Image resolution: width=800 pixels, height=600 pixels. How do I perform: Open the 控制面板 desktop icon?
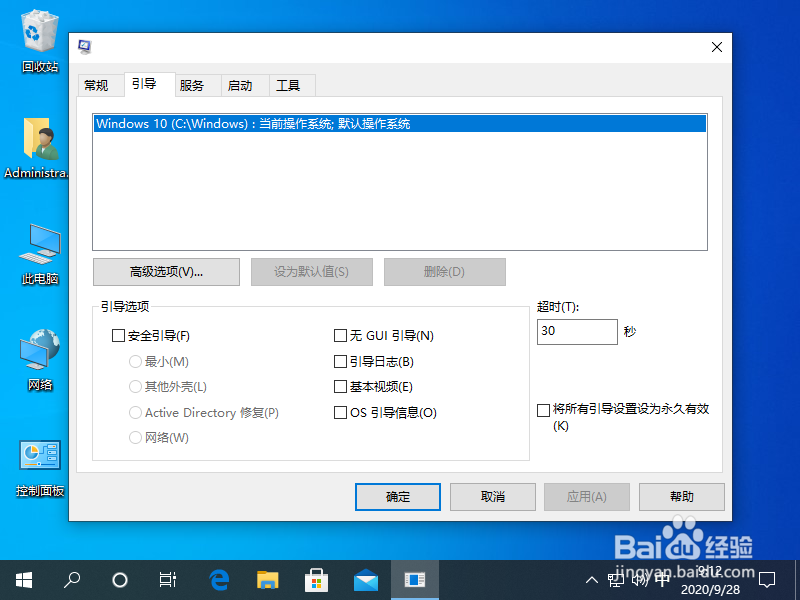coord(40,468)
